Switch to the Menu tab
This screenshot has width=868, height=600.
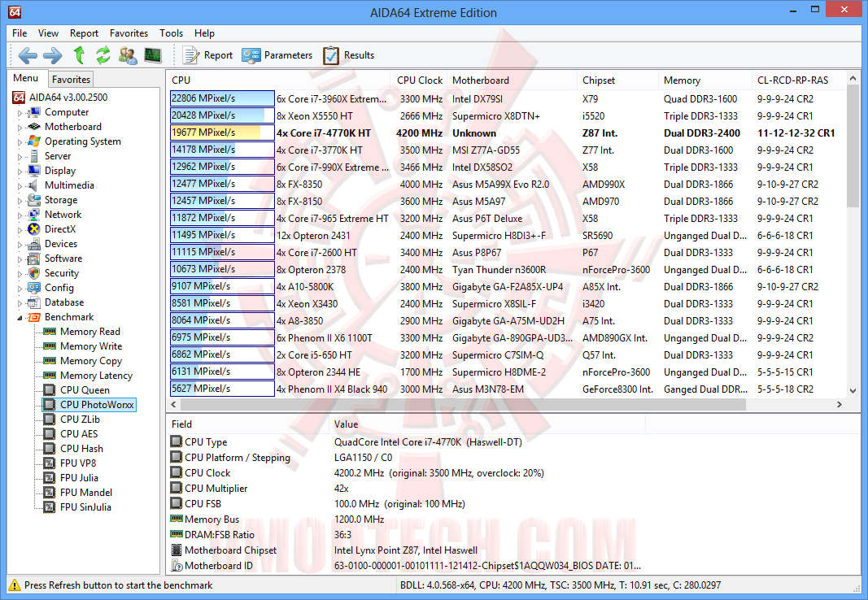(x=26, y=78)
